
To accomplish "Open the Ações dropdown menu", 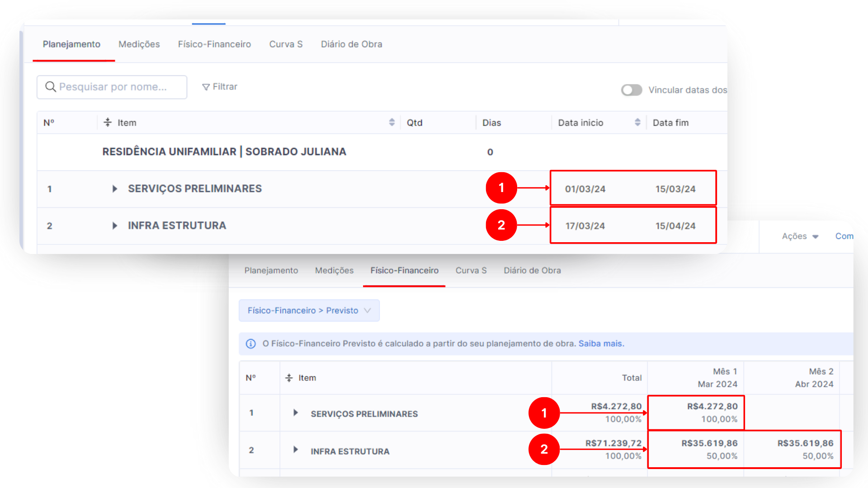I will pos(800,236).
